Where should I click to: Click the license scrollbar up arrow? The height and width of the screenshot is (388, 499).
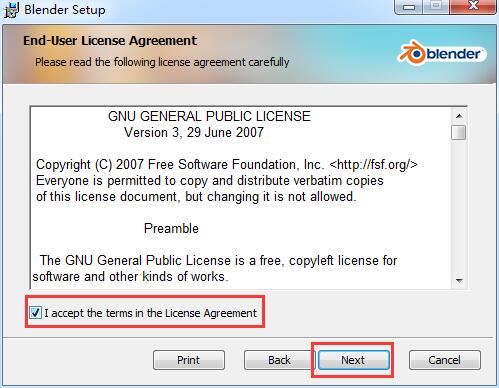point(459,116)
